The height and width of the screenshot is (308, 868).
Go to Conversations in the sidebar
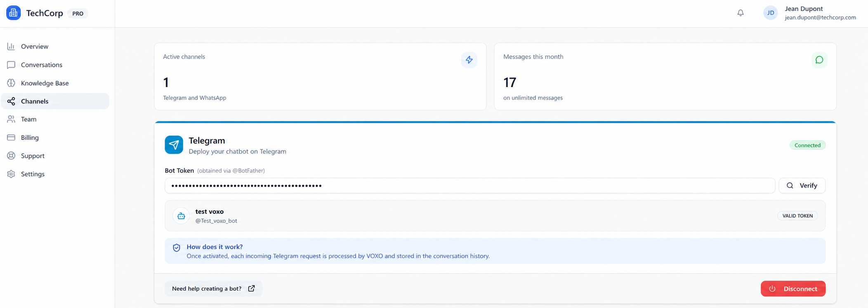[x=55, y=65]
